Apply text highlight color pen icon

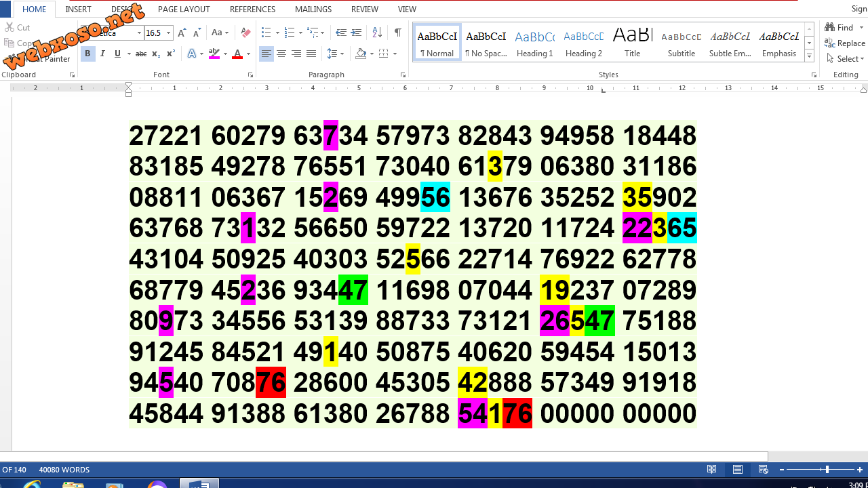pos(214,54)
